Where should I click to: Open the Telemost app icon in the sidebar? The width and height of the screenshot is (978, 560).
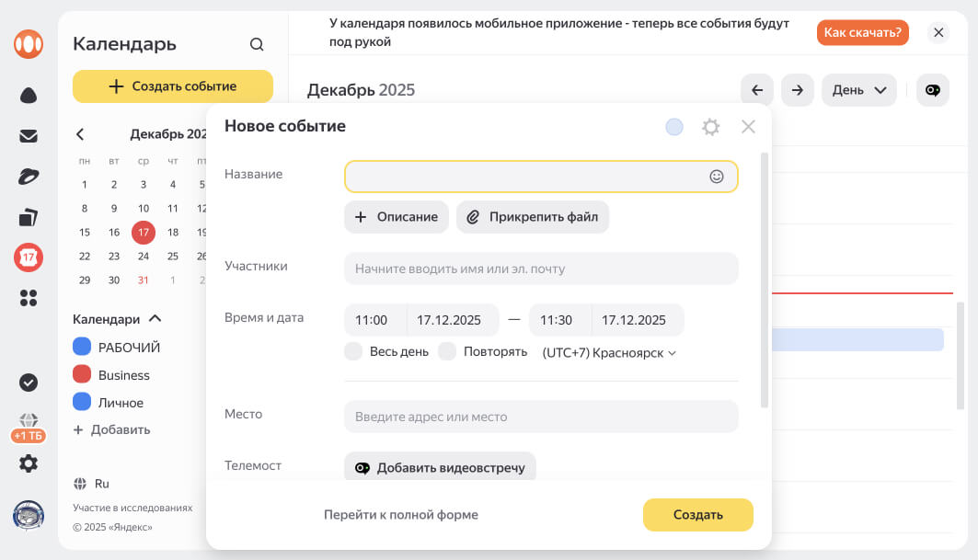click(x=29, y=175)
